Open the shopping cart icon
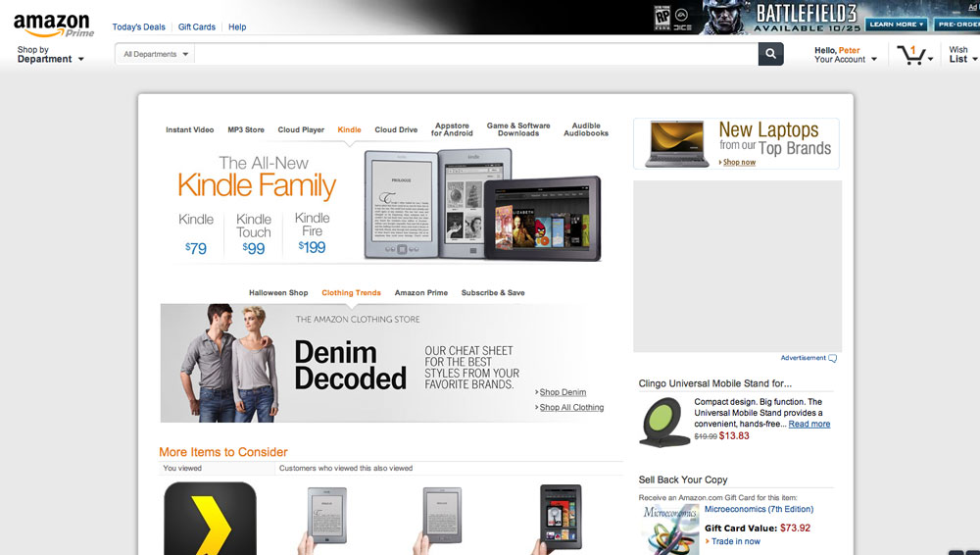 coord(910,55)
